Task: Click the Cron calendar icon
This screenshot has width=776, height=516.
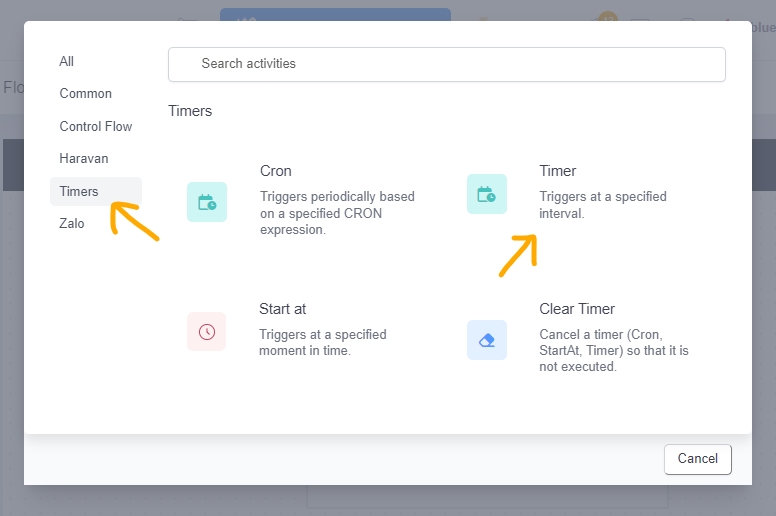Action: point(207,202)
